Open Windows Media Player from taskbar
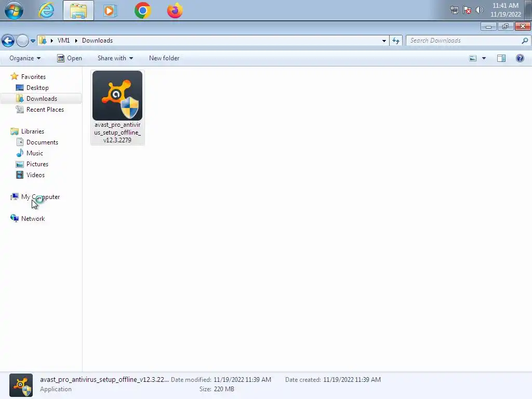Image resolution: width=532 pixels, height=399 pixels. (110, 10)
